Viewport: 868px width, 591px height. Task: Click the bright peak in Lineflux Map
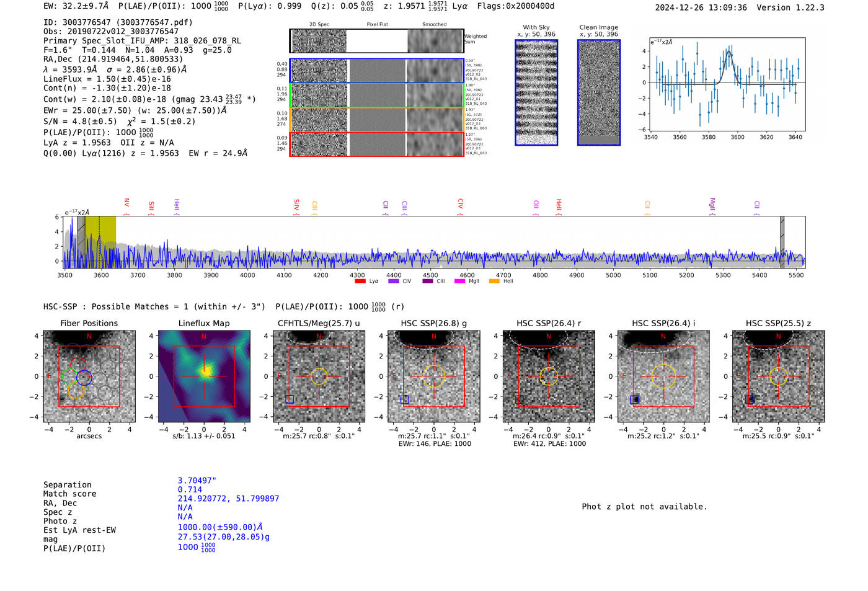tap(206, 371)
